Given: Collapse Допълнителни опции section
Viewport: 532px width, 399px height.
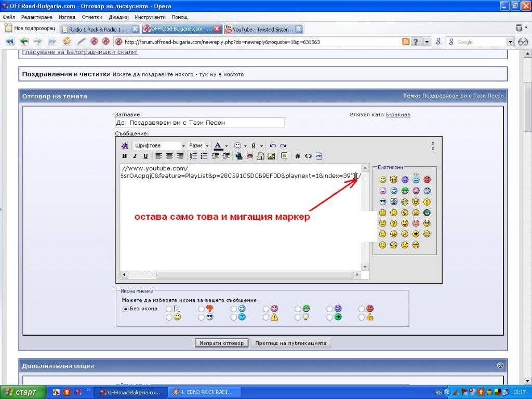Looking at the screenshot, I should (500, 365).
